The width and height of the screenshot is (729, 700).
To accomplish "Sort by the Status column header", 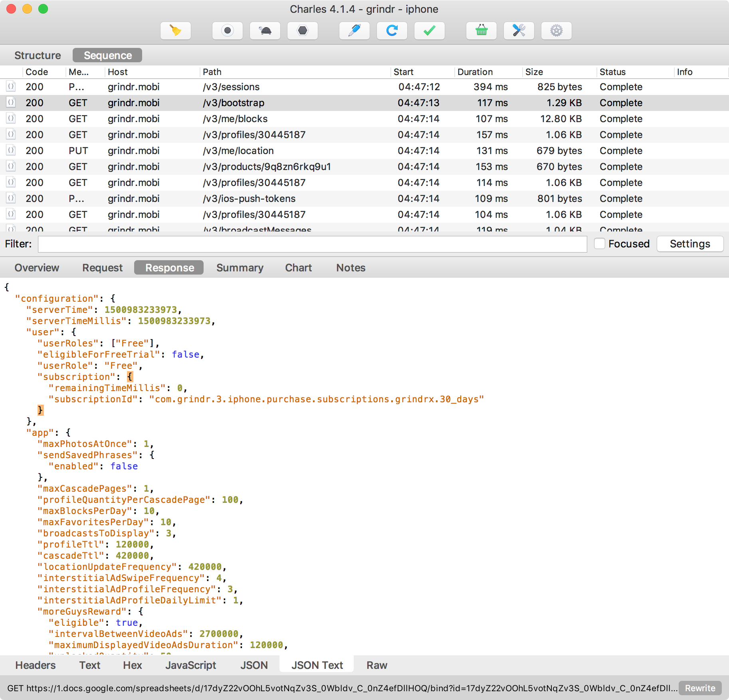I will coord(635,72).
